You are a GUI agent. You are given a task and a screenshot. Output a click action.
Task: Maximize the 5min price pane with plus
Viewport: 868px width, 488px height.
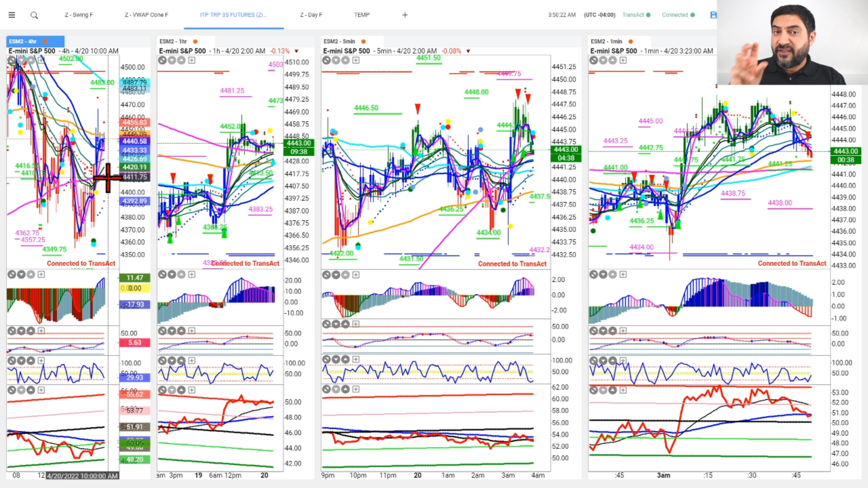pos(356,60)
